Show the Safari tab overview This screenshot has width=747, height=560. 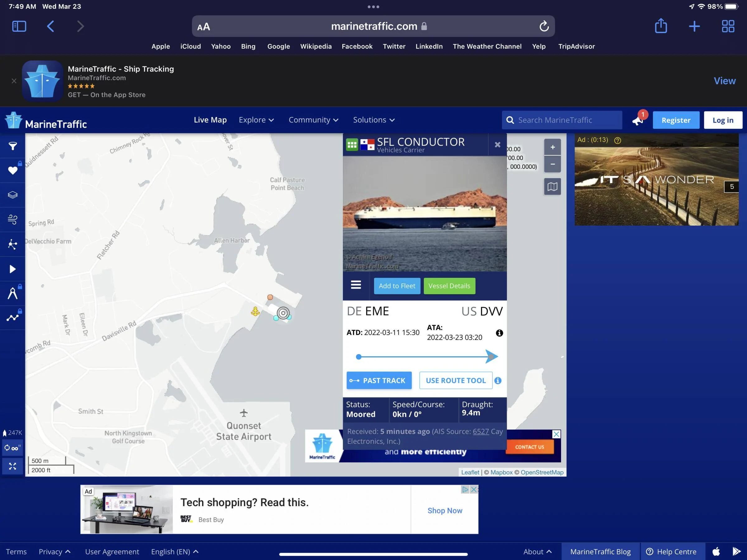(x=728, y=26)
